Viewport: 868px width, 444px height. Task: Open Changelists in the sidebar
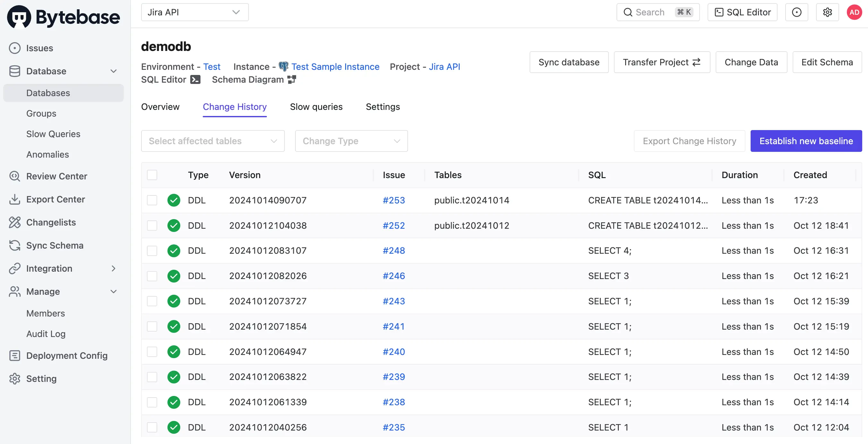point(51,222)
